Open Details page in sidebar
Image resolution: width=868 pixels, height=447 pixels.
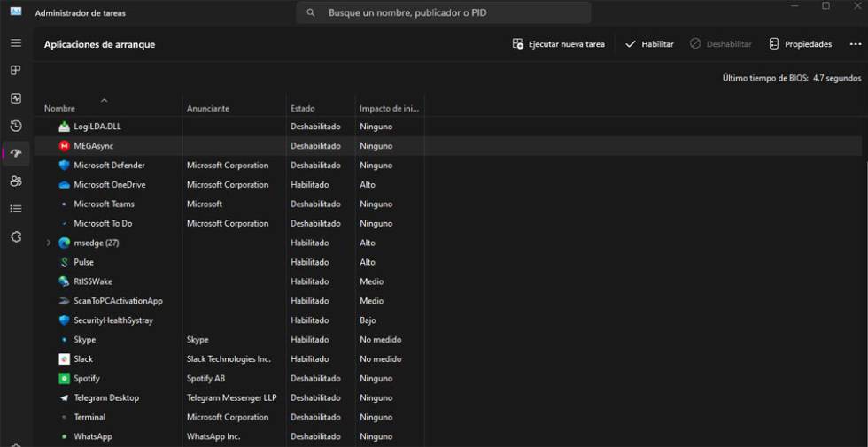tap(16, 209)
